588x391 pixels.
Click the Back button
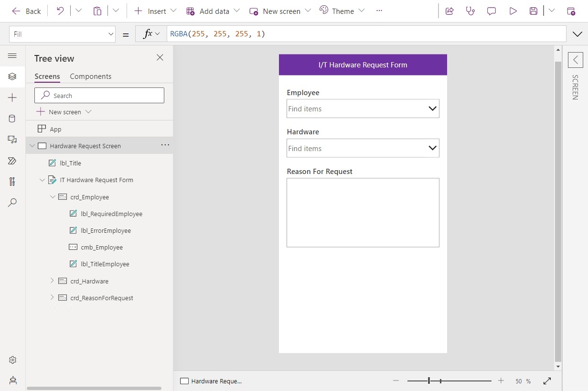26,11
